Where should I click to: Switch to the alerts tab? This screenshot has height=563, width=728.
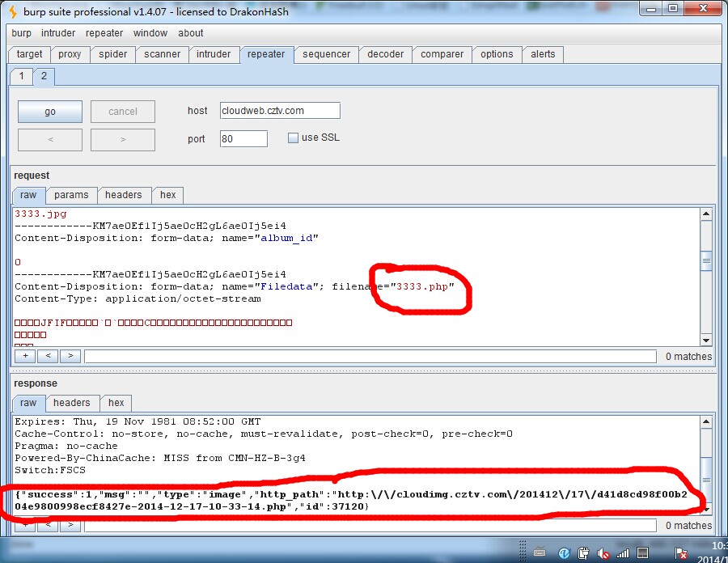click(x=543, y=54)
